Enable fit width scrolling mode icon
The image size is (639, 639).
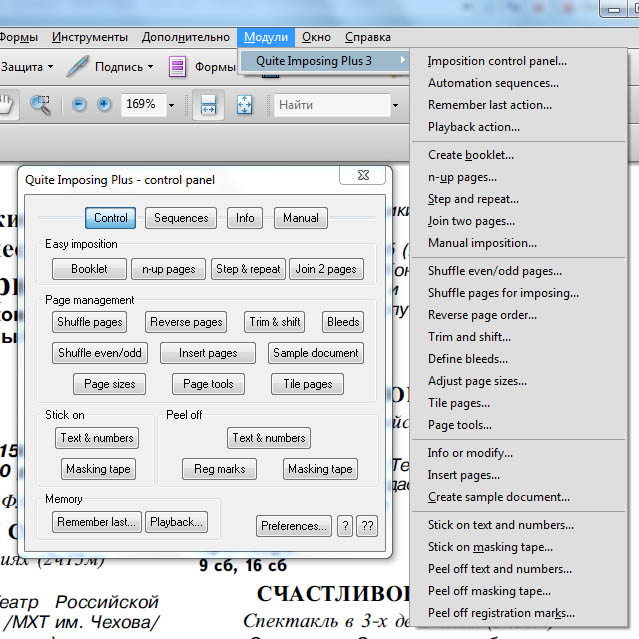(x=208, y=105)
